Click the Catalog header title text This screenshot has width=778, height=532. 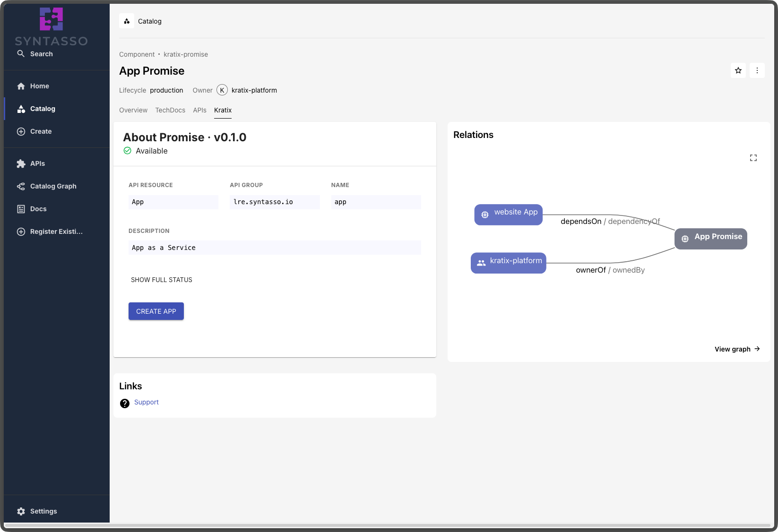pos(150,21)
